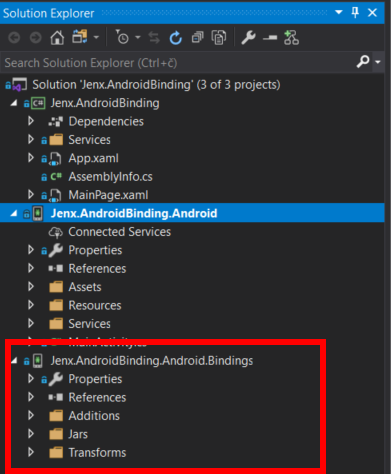391x474 pixels.
Task: Click the Android.Bindings project device icon
Action: (38, 361)
